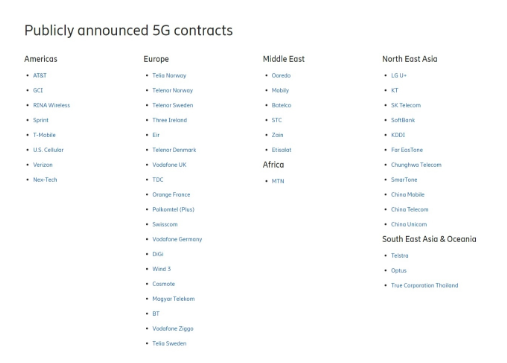Select the Etisalat link
The image size is (507, 363).
point(281,150)
